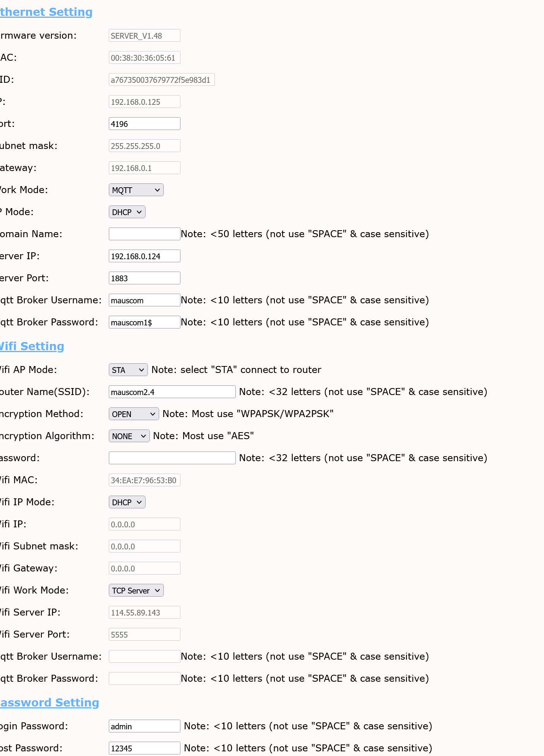
Task: Open the Encryption Method OPEN dropdown
Action: 134,414
